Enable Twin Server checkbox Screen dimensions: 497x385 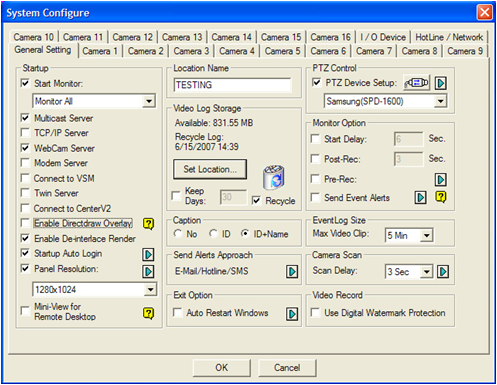[x=25, y=192]
